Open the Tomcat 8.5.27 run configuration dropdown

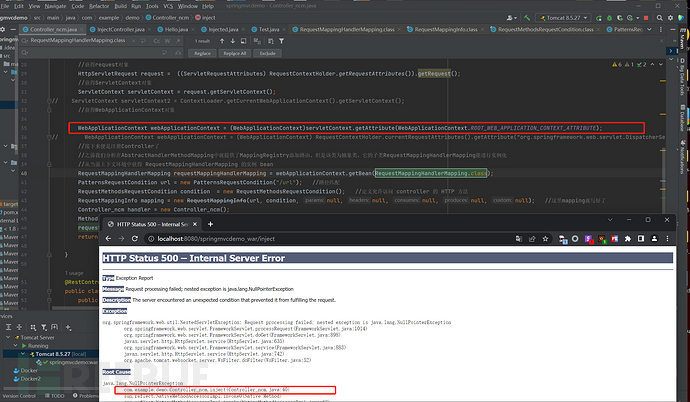563,18
